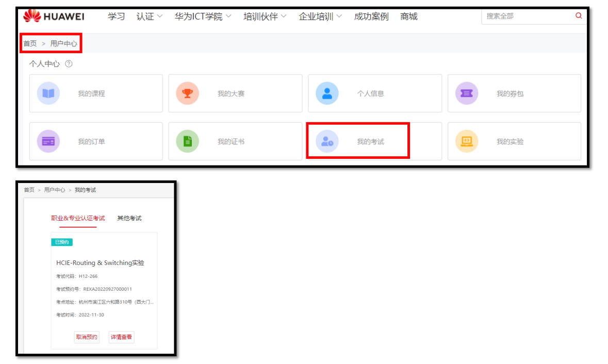Image resolution: width=608 pixels, height=364 pixels.
Task: Click the 我的券包 coupon icon
Action: click(467, 93)
